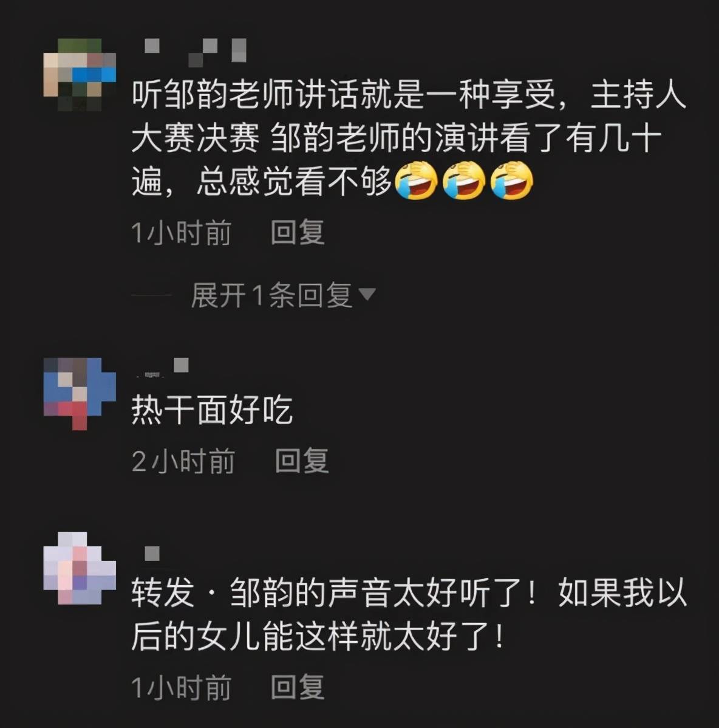
Task: Click 1小时前 timestamp under the 看不够 comment
Action: (182, 233)
